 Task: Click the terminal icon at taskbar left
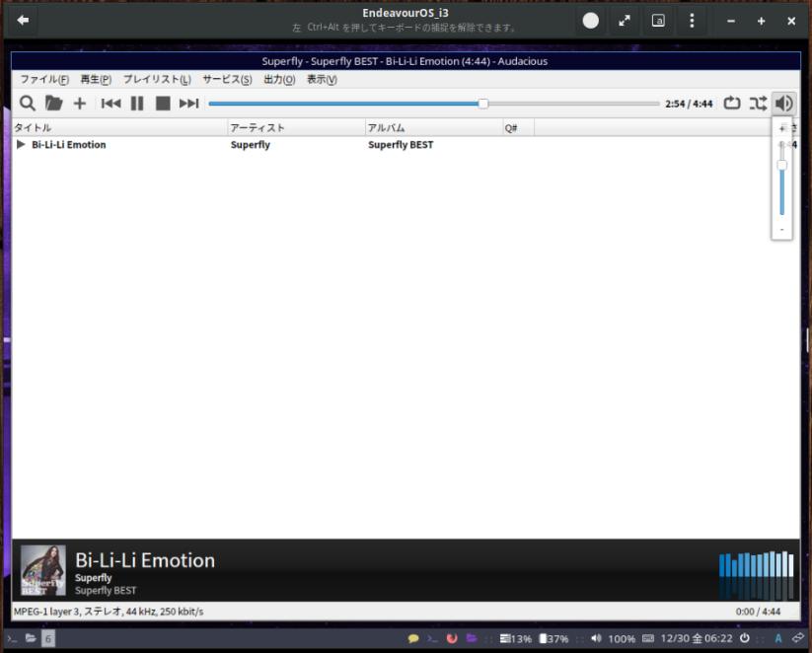[x=12, y=638]
